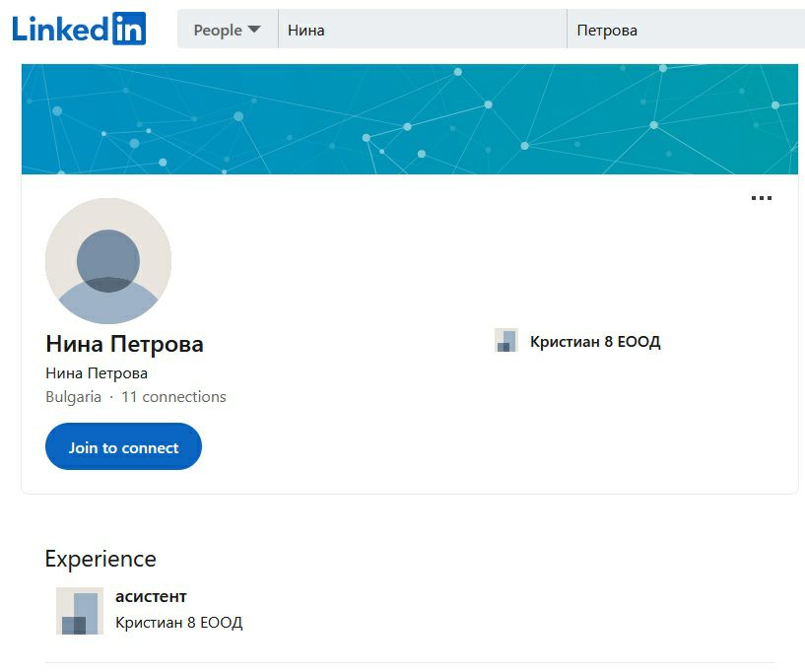
Task: Click the Experience section heading
Action: coord(101,559)
